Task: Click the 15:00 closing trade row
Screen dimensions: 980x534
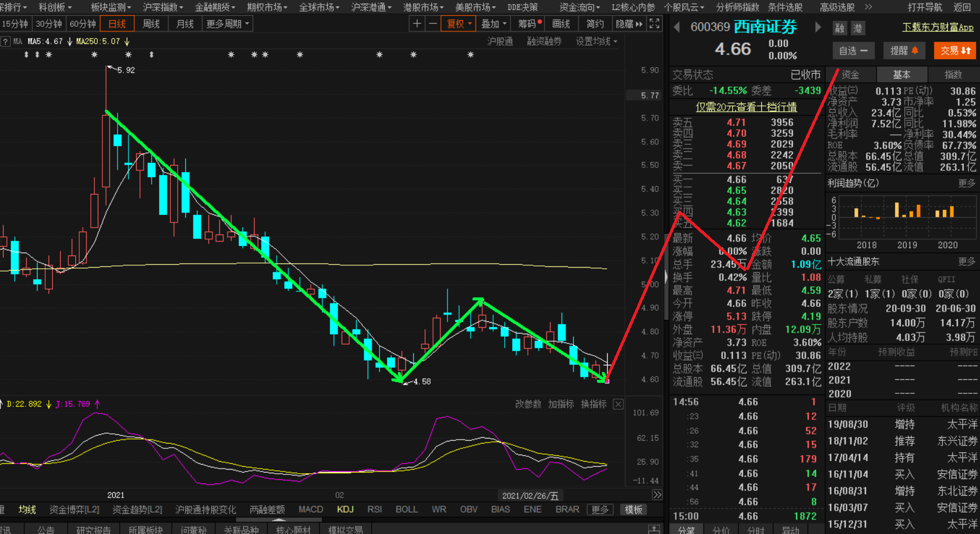Action: click(x=746, y=516)
